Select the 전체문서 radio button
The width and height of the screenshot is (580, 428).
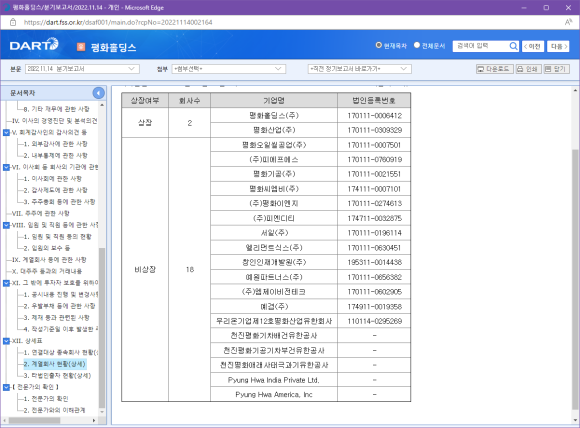pos(417,45)
